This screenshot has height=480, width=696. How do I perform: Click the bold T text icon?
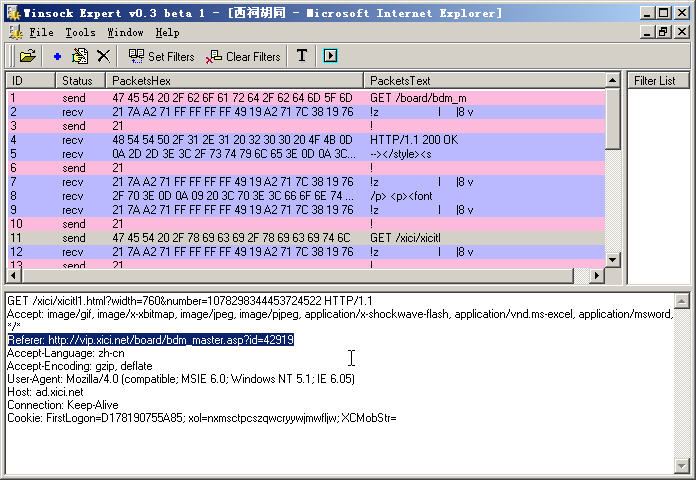(302, 56)
